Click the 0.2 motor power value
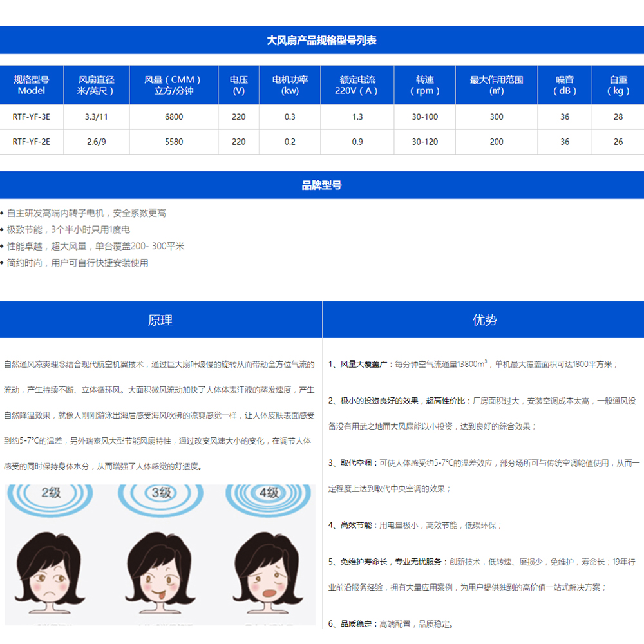 [x=290, y=142]
